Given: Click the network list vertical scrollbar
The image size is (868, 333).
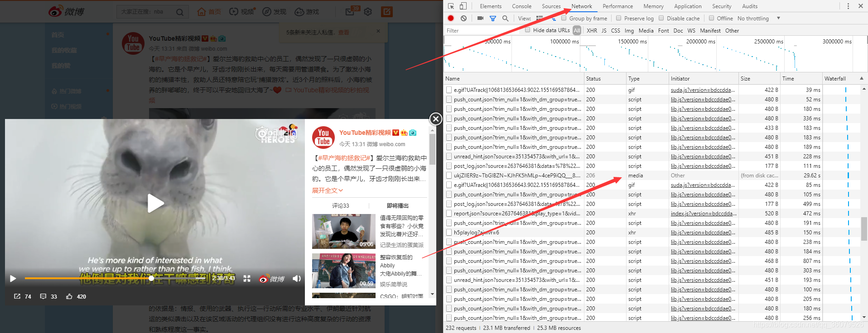Looking at the screenshot, I should 864,228.
